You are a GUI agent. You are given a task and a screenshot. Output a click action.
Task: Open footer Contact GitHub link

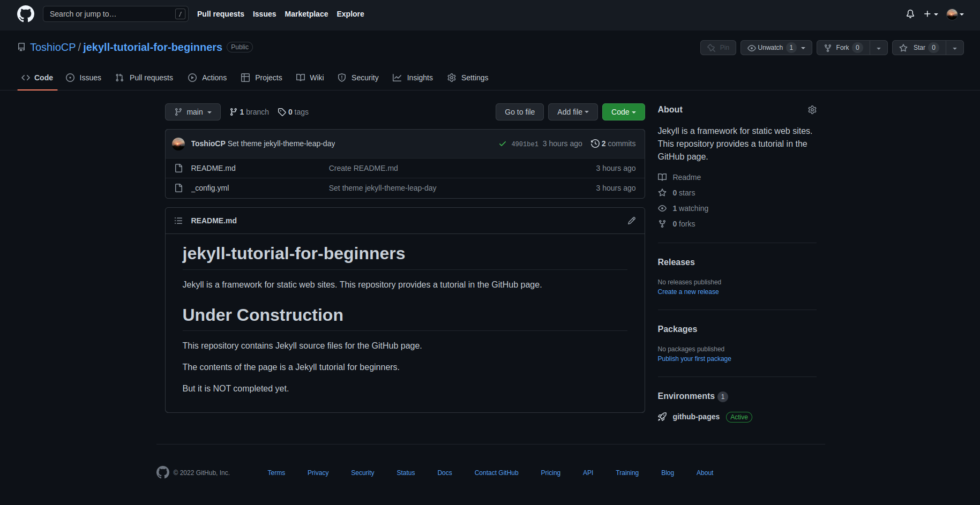496,473
